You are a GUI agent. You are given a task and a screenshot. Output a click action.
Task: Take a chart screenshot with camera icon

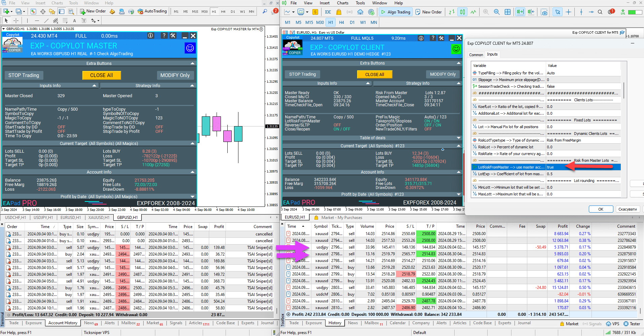(x=544, y=12)
